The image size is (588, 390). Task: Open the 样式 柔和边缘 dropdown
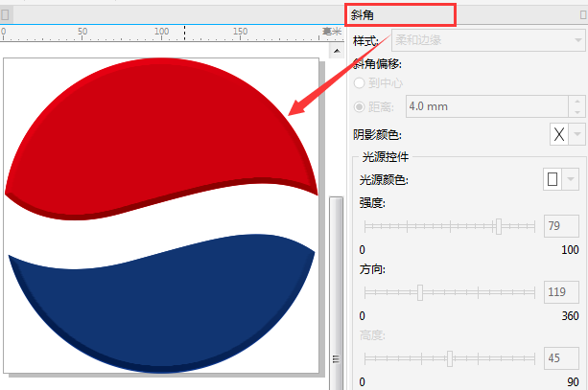click(488, 40)
